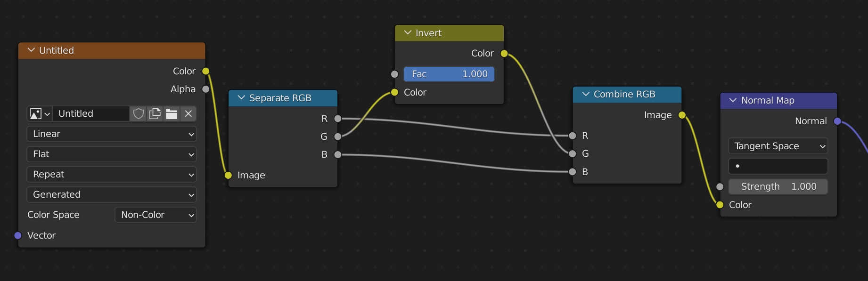Click the Normal output socket
Image resolution: width=868 pixels, height=281 pixels.
click(x=837, y=121)
